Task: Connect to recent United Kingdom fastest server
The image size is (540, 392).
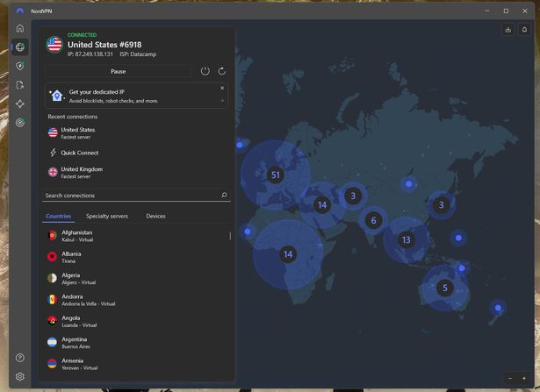Action: [136, 172]
